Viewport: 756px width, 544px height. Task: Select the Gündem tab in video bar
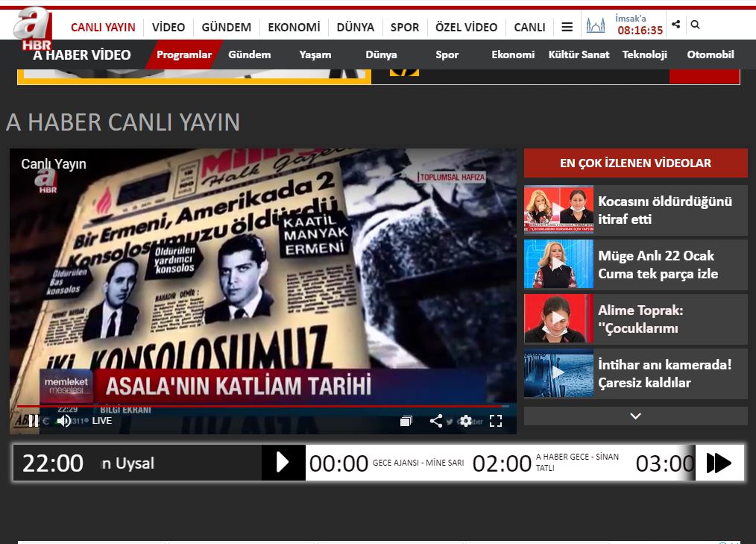point(249,54)
